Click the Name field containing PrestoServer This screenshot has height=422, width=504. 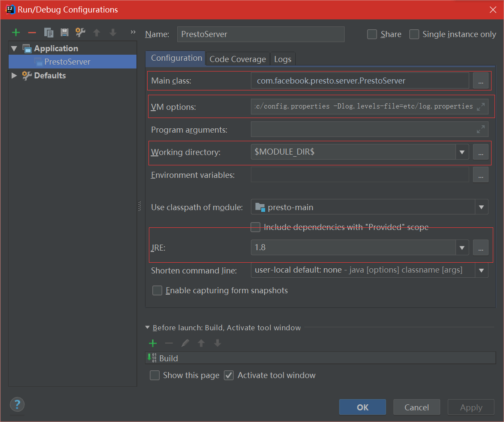pos(261,34)
